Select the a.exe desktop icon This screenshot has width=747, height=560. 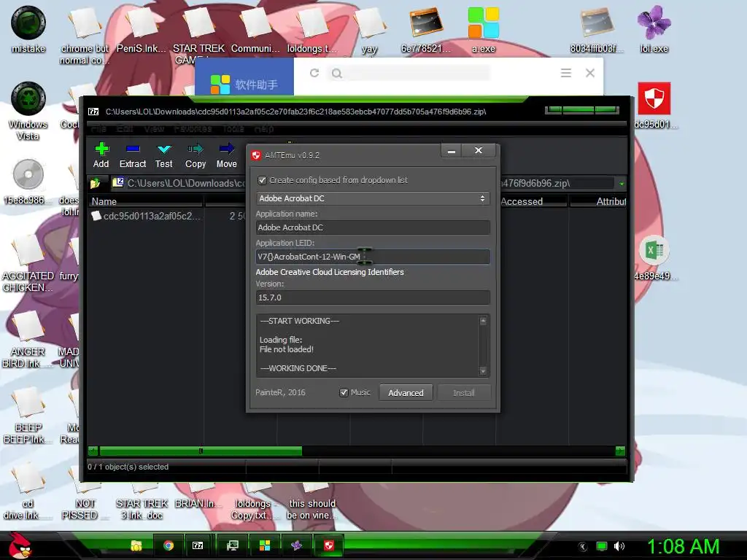(x=484, y=29)
